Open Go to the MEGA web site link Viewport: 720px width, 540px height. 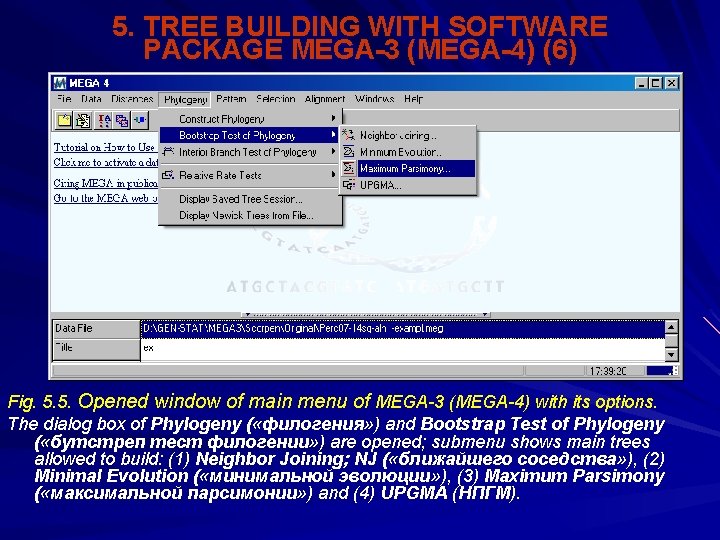point(106,198)
